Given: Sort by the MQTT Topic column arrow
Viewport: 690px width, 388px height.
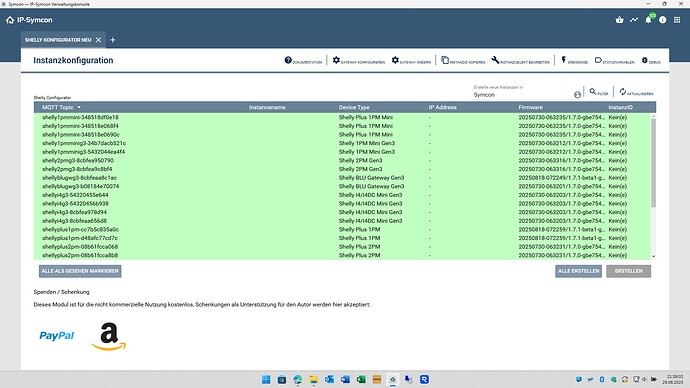Looking at the screenshot, I should pyautogui.click(x=79, y=107).
